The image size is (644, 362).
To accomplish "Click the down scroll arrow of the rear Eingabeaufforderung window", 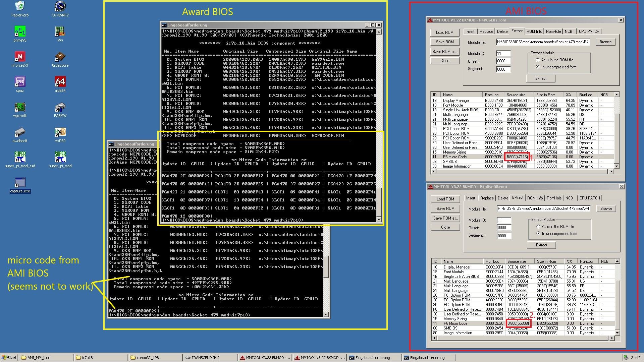I will click(326, 314).
